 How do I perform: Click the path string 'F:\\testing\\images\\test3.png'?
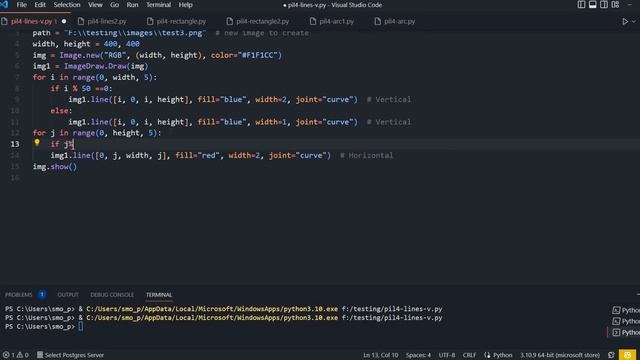pos(136,33)
